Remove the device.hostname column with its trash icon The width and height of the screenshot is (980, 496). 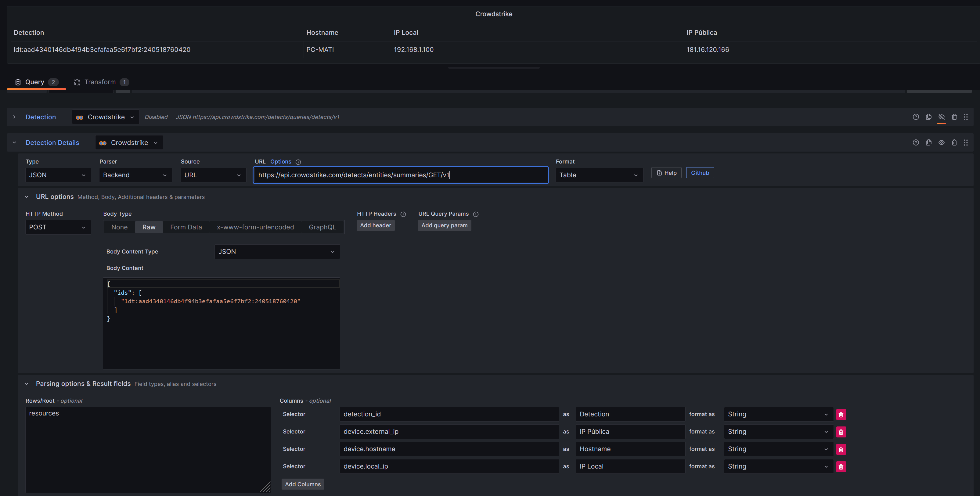click(x=841, y=449)
